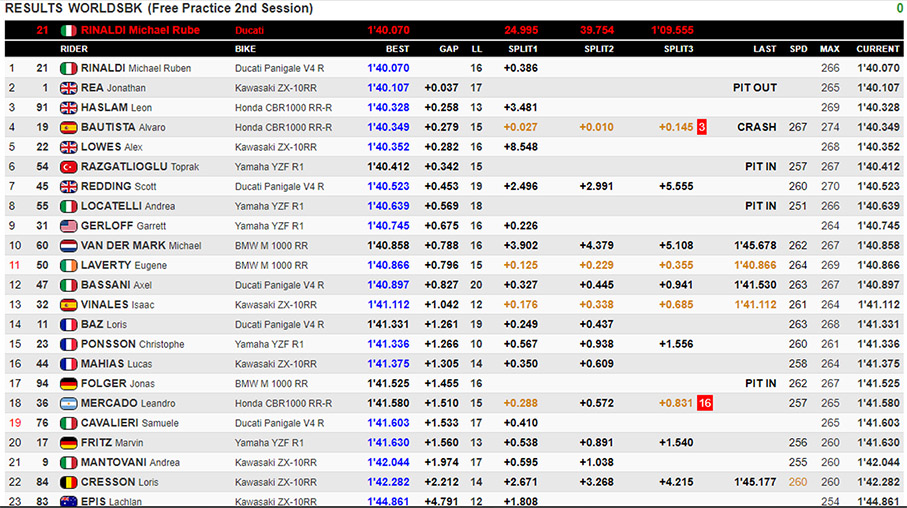
Task: Click the rider name GERLOFF Garrett
Action: 123,226
